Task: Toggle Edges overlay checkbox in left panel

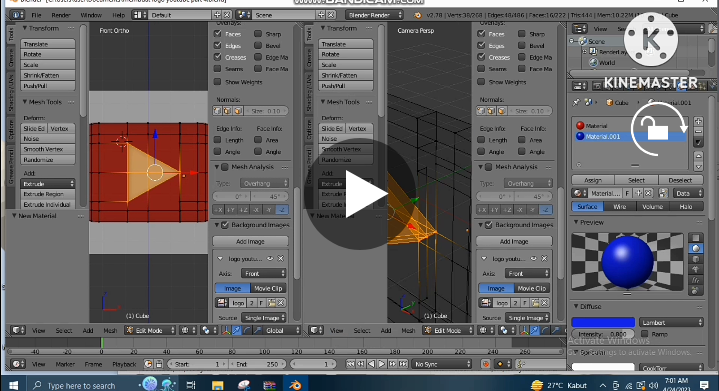Action: (x=218, y=45)
